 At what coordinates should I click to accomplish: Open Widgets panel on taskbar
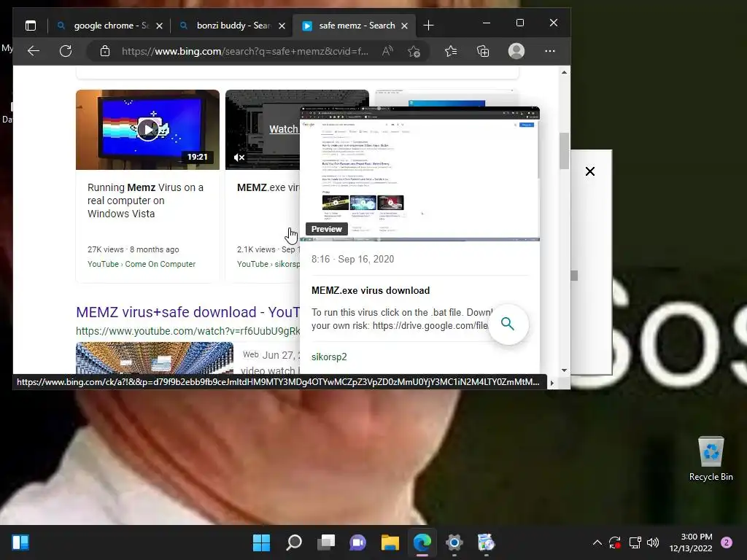click(20, 542)
